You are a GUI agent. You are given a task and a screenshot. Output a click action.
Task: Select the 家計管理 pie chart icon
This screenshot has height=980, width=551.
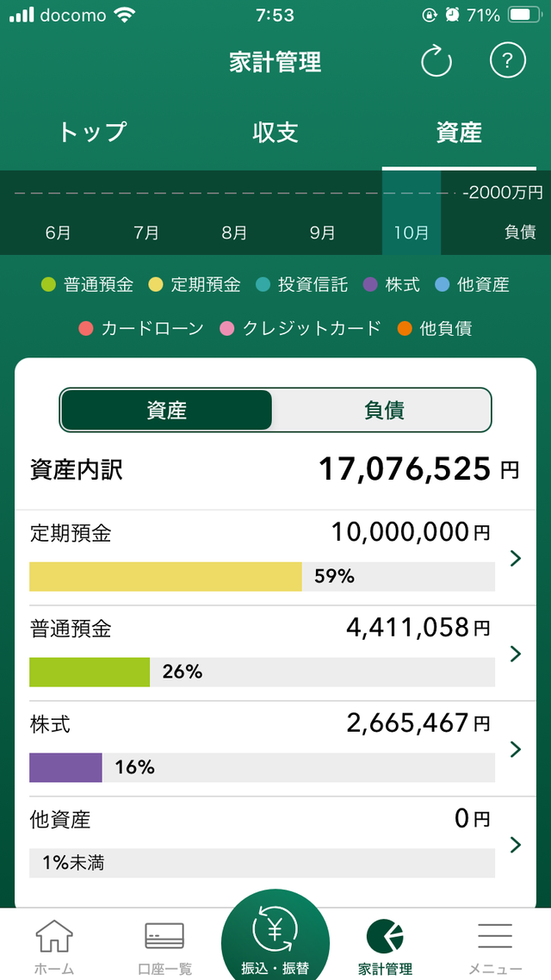[x=385, y=936]
